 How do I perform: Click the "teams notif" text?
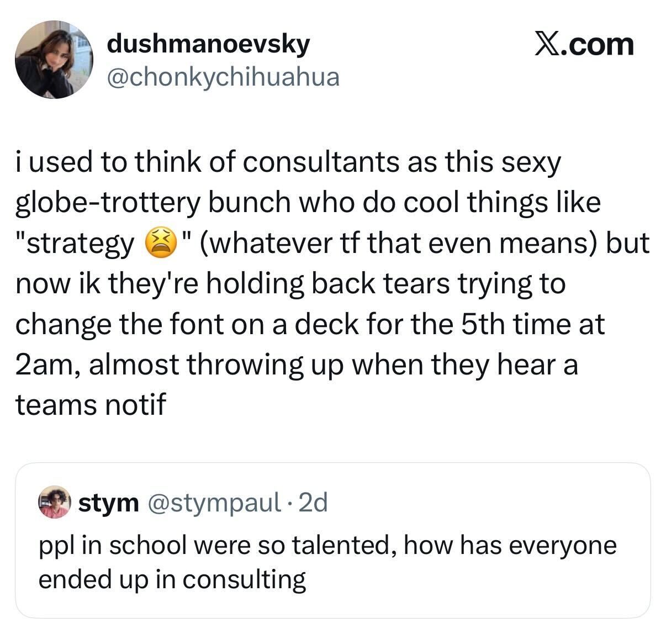point(90,405)
